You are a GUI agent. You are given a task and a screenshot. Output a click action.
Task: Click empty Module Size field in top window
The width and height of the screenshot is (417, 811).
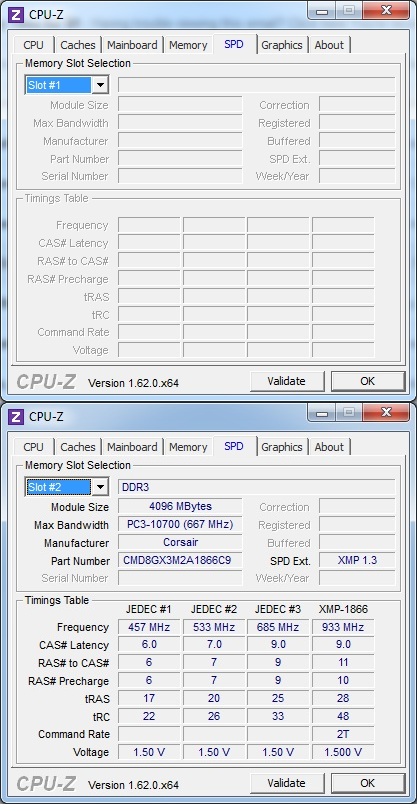180,104
